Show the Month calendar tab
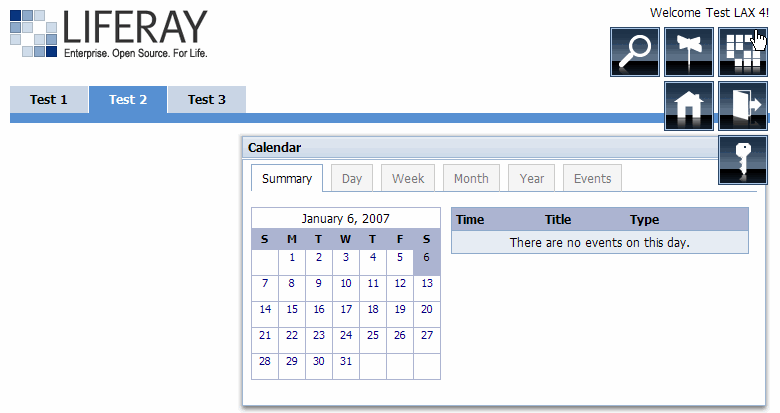This screenshot has width=780, height=413. click(x=471, y=179)
